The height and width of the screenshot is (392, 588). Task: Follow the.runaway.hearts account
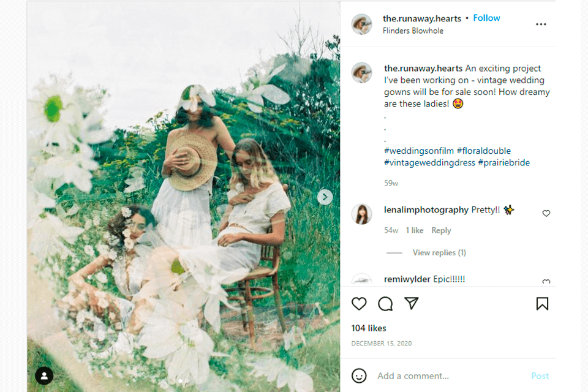[486, 18]
